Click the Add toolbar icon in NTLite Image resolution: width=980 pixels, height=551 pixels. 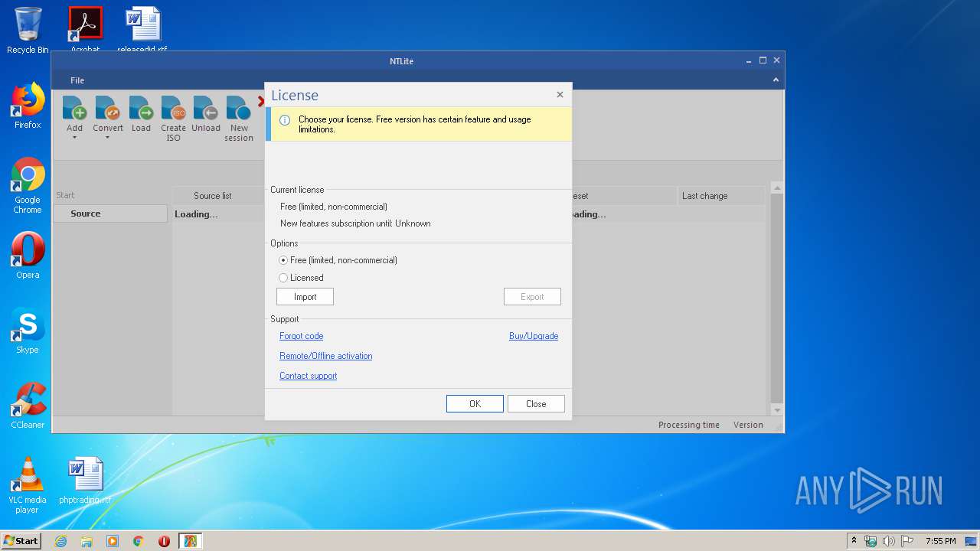[74, 113]
